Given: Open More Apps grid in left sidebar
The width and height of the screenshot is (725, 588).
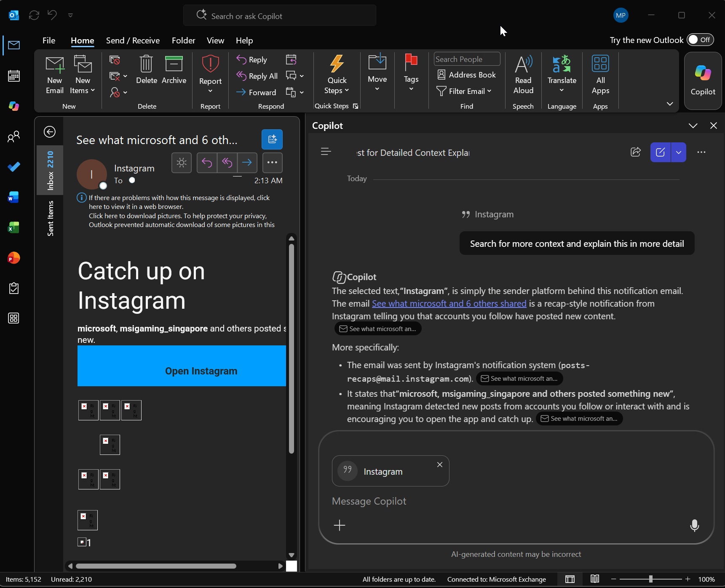Looking at the screenshot, I should (14, 318).
